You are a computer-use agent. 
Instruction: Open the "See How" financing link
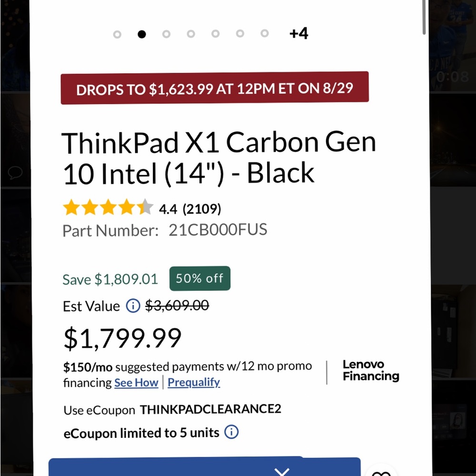coord(136,382)
